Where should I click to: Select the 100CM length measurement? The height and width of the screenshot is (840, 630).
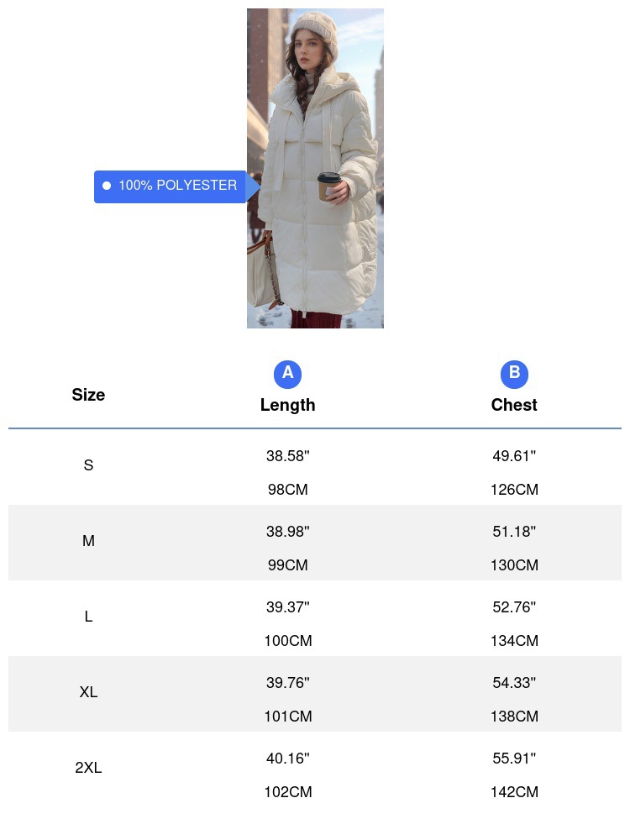(x=287, y=641)
